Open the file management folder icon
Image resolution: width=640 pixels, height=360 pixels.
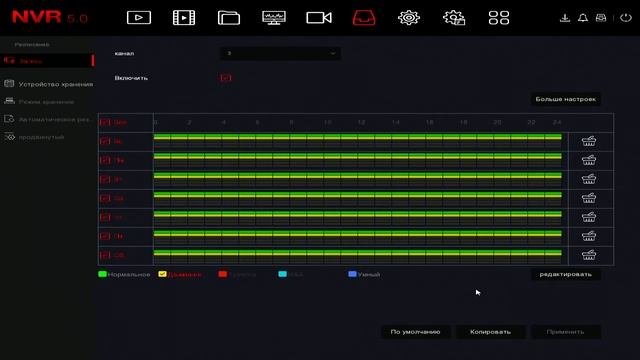(x=229, y=18)
